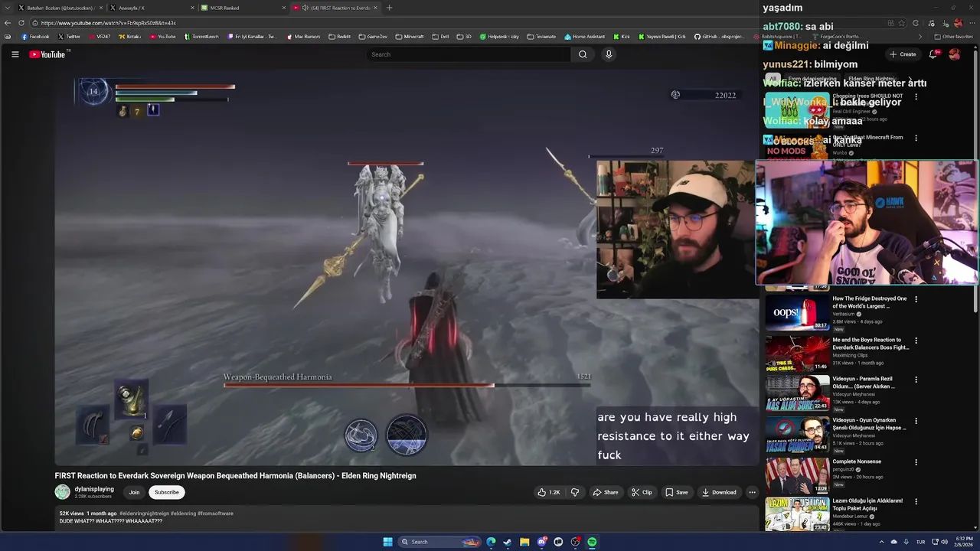Click the taskbar volume icon
The height and width of the screenshot is (551, 980).
(944, 542)
